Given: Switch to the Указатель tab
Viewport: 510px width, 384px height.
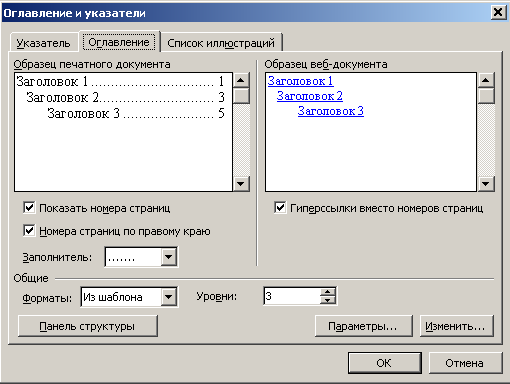Looking at the screenshot, I should tap(44, 43).
